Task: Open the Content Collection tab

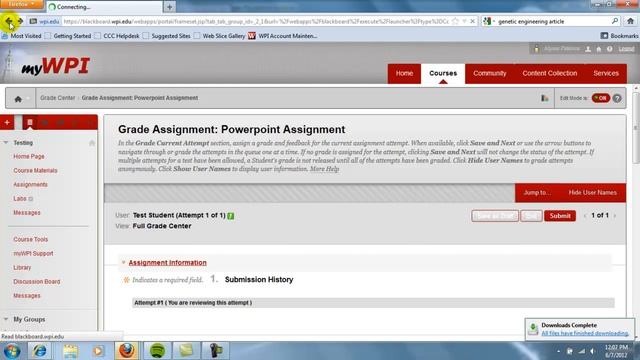Action: [549, 73]
